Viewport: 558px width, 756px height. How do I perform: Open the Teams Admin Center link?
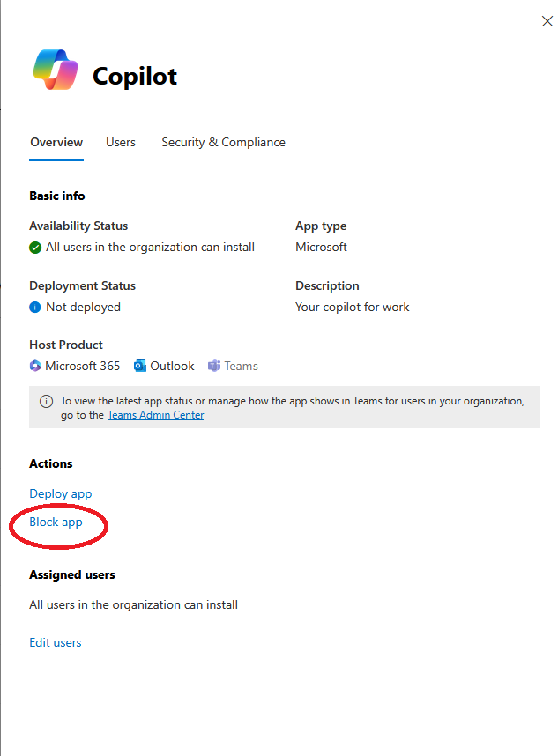(155, 415)
